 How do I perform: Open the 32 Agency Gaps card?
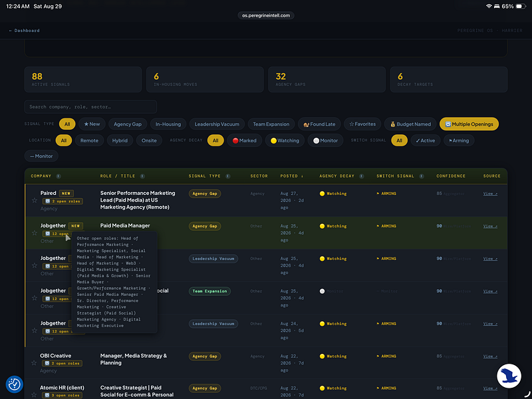327,79
